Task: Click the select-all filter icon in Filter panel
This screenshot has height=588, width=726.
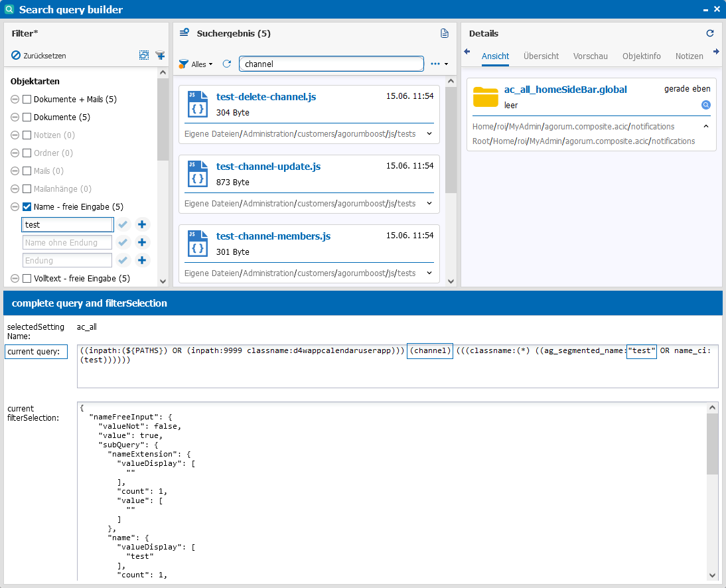Action: (x=144, y=56)
